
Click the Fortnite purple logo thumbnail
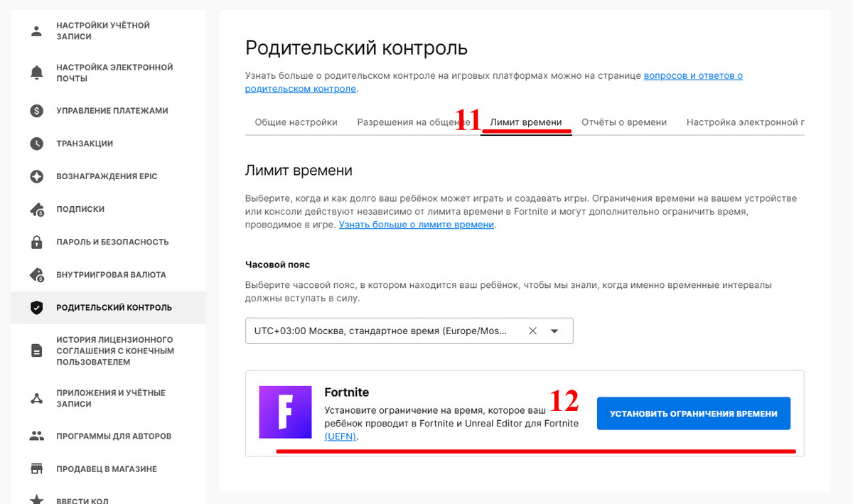(285, 412)
